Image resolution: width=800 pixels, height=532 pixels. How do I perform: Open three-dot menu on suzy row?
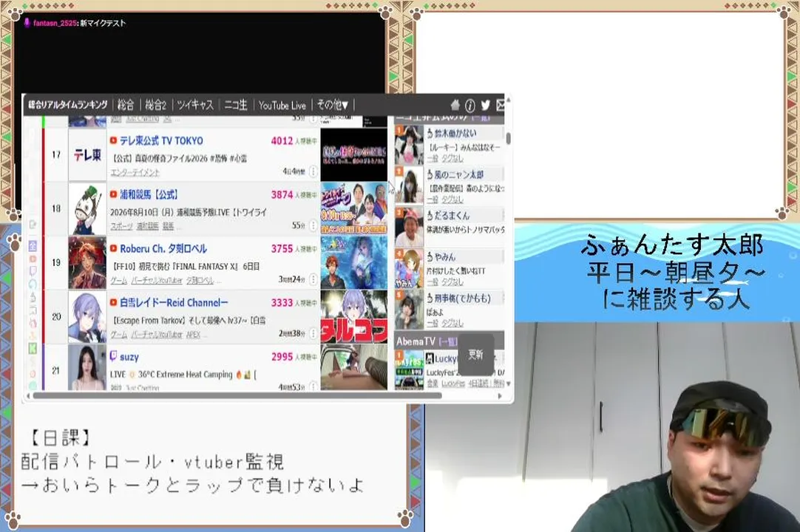(313, 386)
